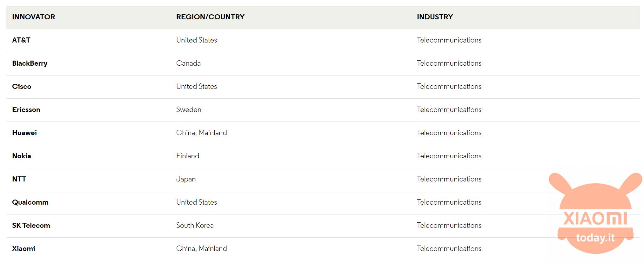Select the INNOVATOR column header
Screen dimensions: 644x263
[x=34, y=17]
